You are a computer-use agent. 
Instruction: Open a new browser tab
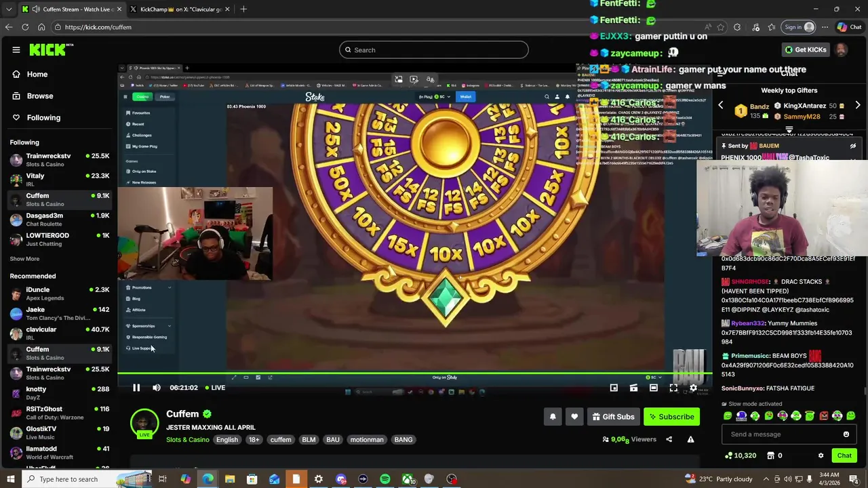(x=243, y=9)
